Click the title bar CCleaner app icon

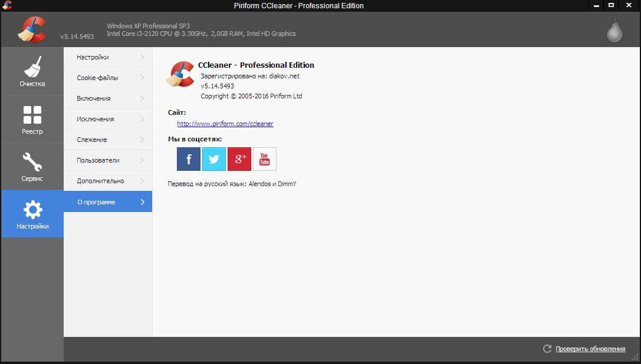[6, 5]
